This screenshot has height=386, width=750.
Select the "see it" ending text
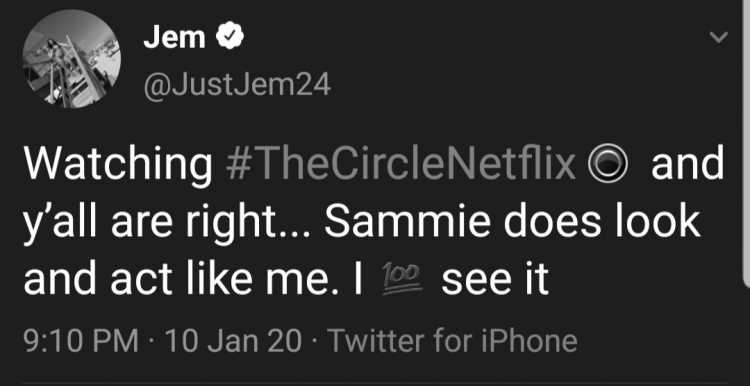(x=495, y=280)
